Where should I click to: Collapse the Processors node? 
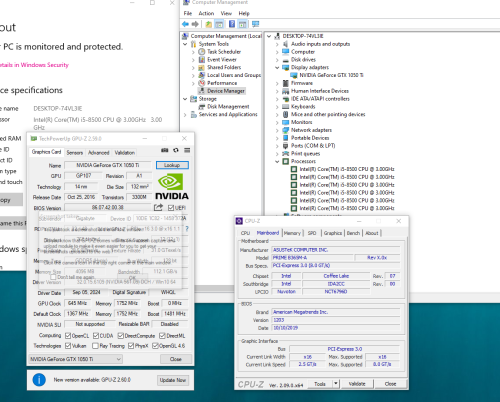[277, 161]
